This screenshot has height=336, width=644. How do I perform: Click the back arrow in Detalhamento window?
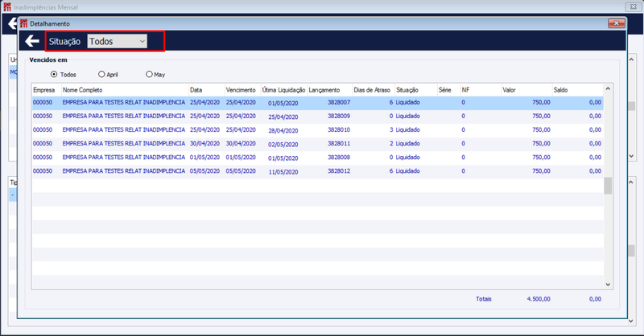click(x=32, y=41)
